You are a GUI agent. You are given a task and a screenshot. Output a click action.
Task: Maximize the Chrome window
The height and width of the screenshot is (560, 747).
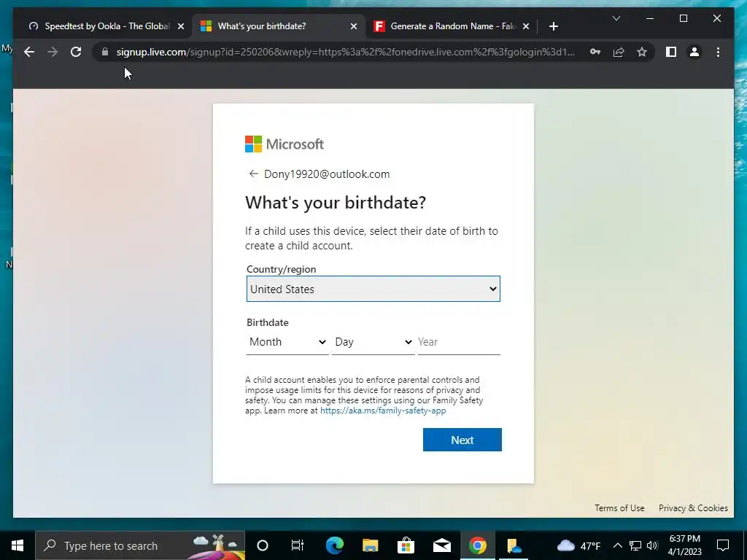[683, 18]
